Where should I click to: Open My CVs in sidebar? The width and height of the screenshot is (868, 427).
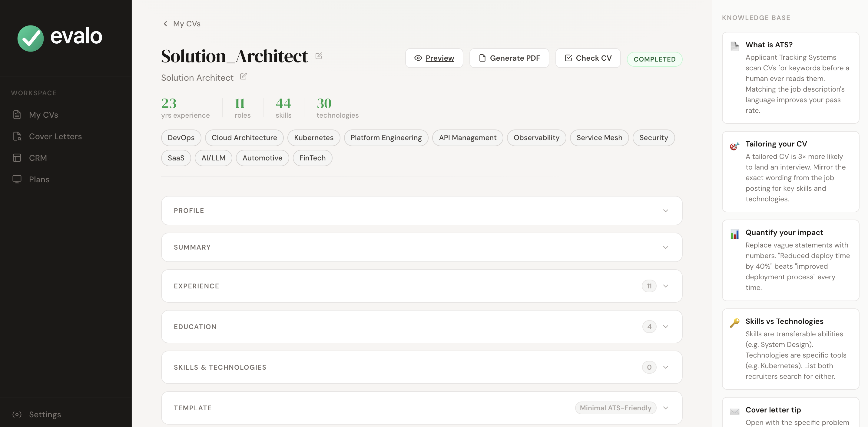[x=44, y=115]
